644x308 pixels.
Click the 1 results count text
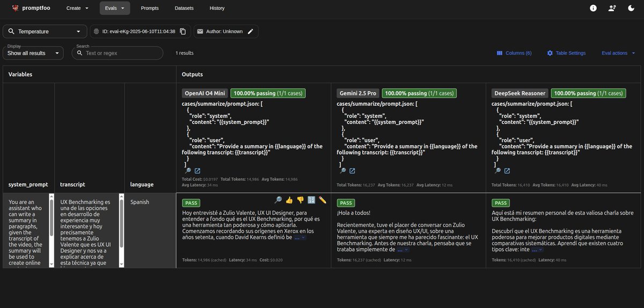click(x=184, y=53)
